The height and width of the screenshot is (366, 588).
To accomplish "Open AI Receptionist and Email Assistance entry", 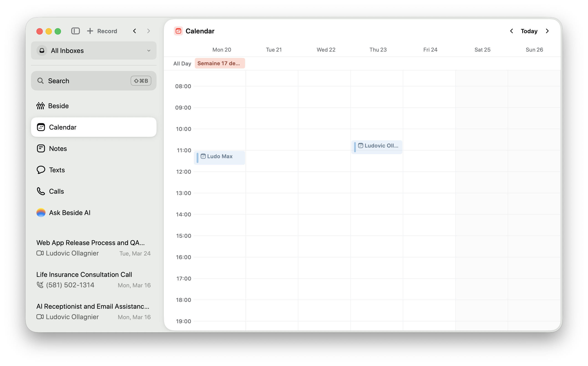I will (x=94, y=311).
